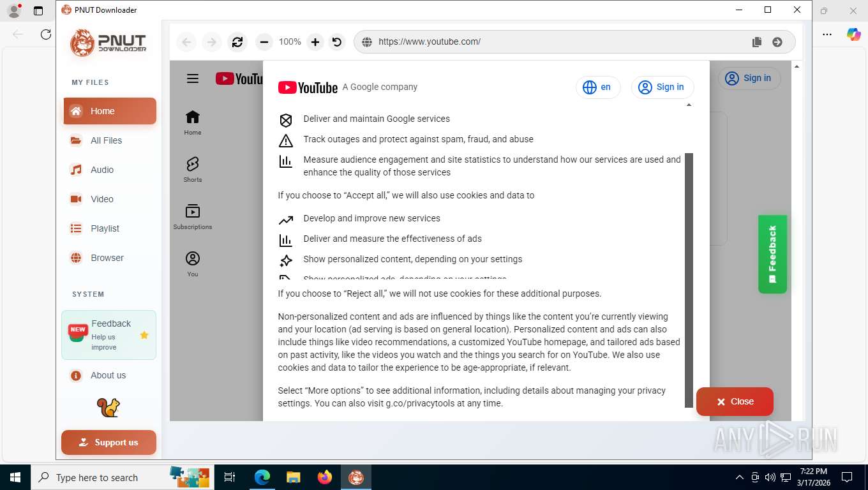Click the go arrow in the address bar
Image resolution: width=868 pixels, height=490 pixels.
[777, 42]
